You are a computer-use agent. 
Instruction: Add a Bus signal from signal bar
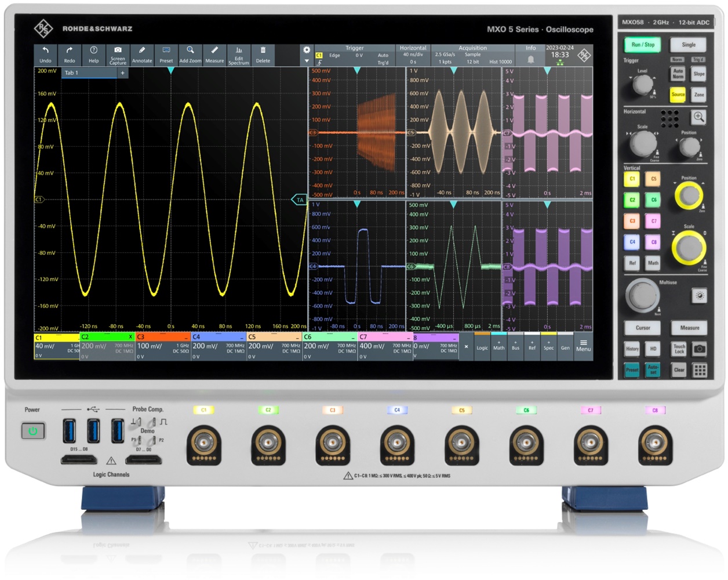[x=515, y=346]
